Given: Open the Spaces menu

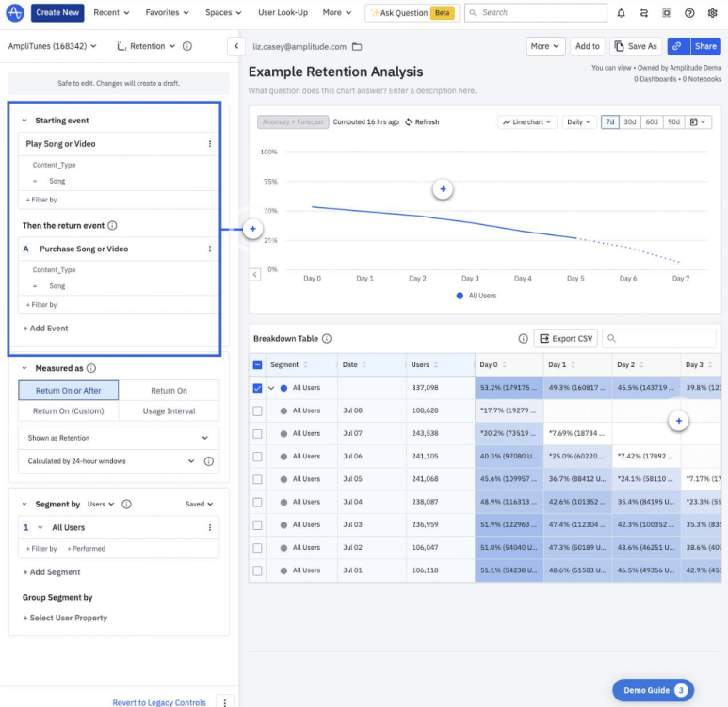Looking at the screenshot, I should 223,12.
